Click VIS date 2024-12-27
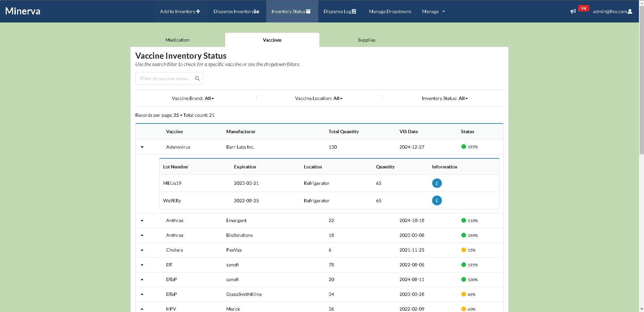This screenshot has height=312, width=644. pos(412,147)
